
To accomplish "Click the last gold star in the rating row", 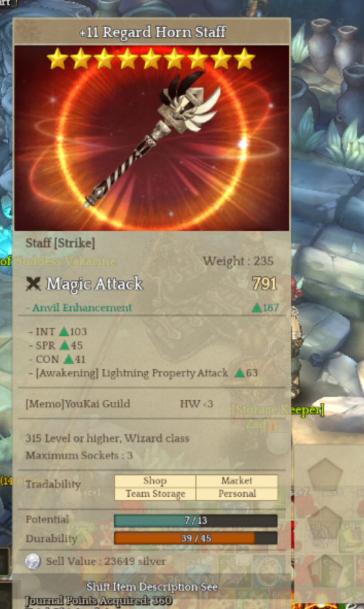I will [244, 58].
